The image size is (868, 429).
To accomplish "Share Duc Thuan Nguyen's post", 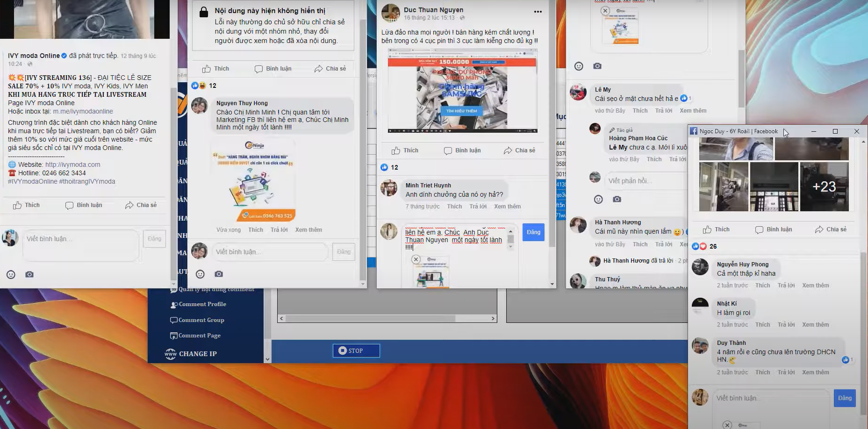I will pyautogui.click(x=519, y=150).
